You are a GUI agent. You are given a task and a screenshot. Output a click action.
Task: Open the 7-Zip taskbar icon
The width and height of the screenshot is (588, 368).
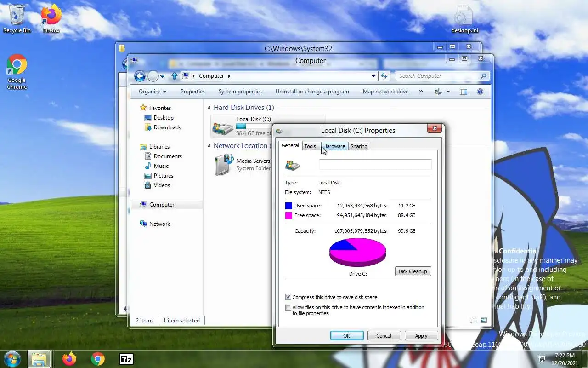[x=126, y=359]
